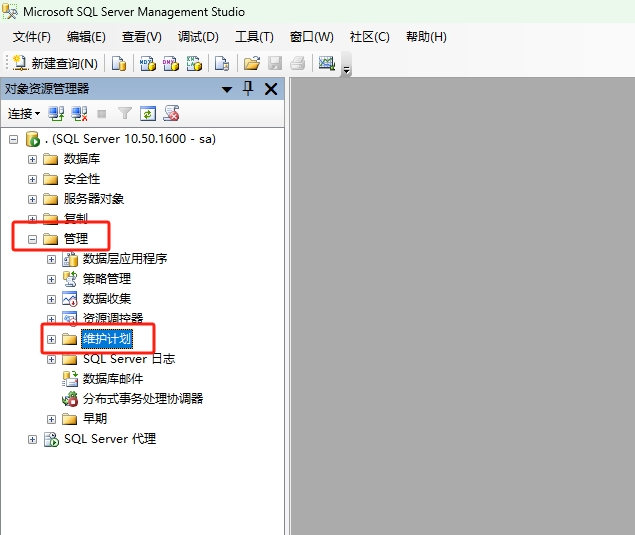Click the 分布式事务处理协调器 icon
The height and width of the screenshot is (535, 635).
click(70, 399)
